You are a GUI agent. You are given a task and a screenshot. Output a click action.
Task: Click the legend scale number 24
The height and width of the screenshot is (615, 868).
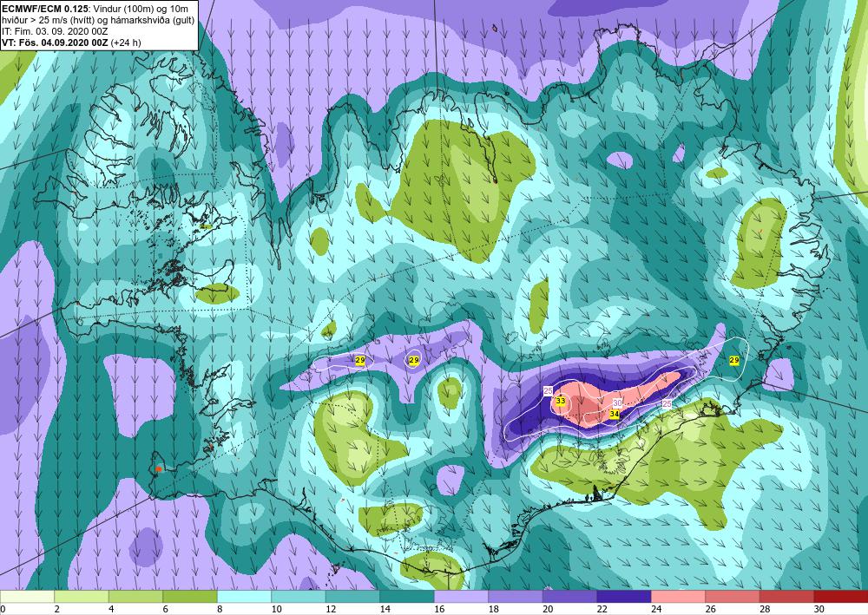click(x=656, y=609)
